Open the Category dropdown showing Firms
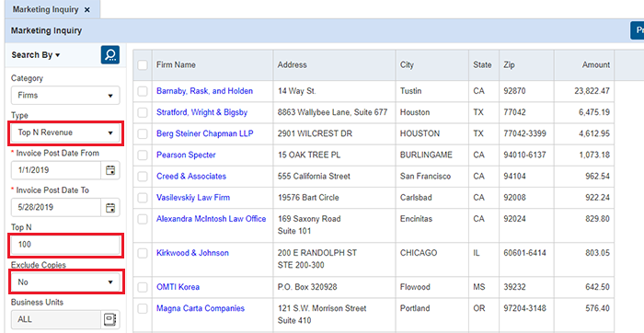 click(65, 96)
